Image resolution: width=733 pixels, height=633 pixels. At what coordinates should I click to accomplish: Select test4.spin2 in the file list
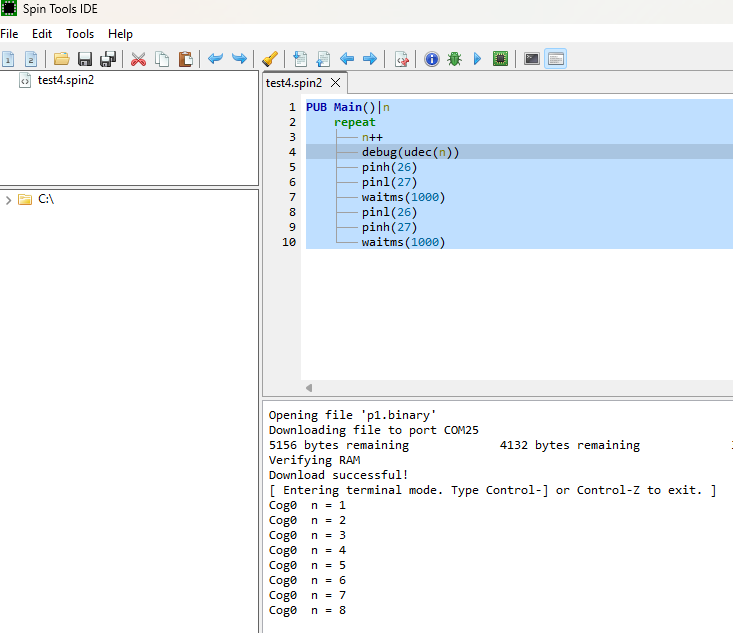[x=66, y=81]
